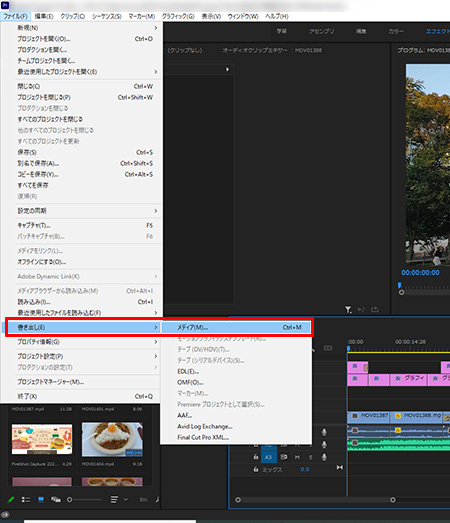Switch project panel to freeform view

[56, 499]
